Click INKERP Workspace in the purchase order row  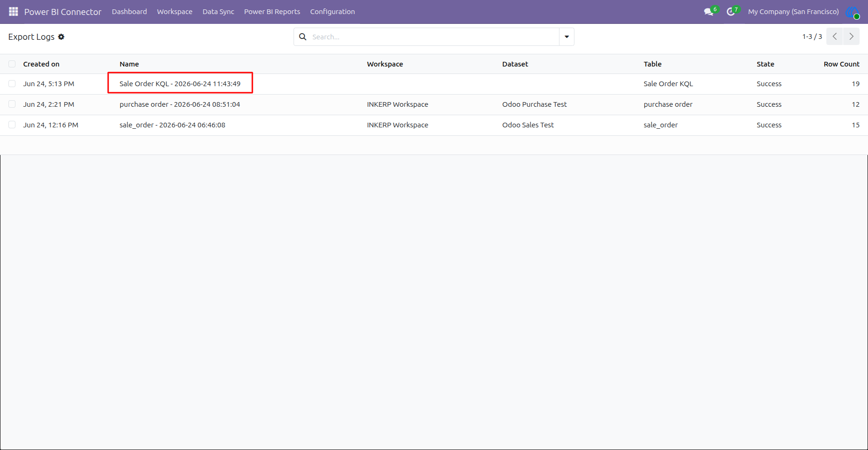[x=397, y=104]
